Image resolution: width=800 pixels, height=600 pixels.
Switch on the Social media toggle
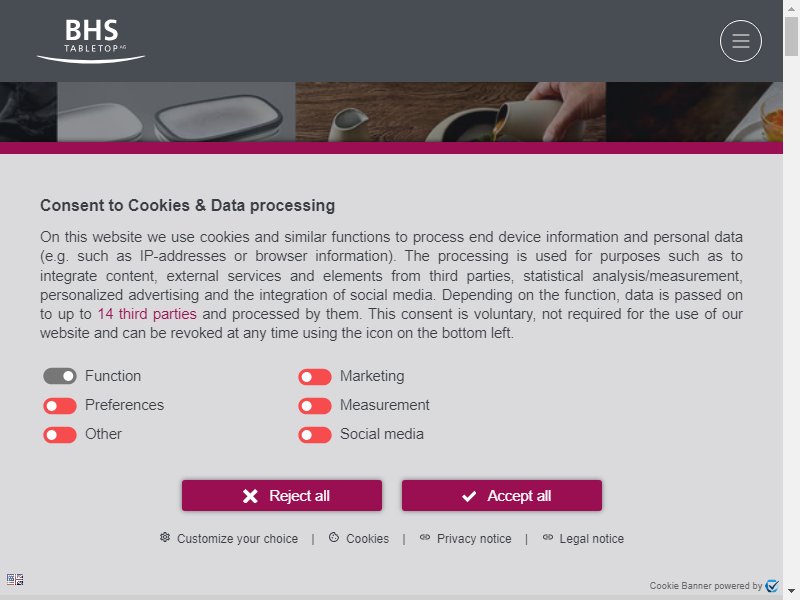coord(315,435)
